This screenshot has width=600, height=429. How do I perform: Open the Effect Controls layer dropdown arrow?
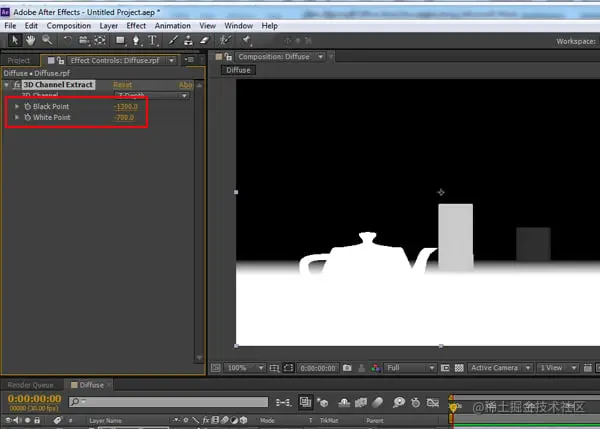pos(171,60)
